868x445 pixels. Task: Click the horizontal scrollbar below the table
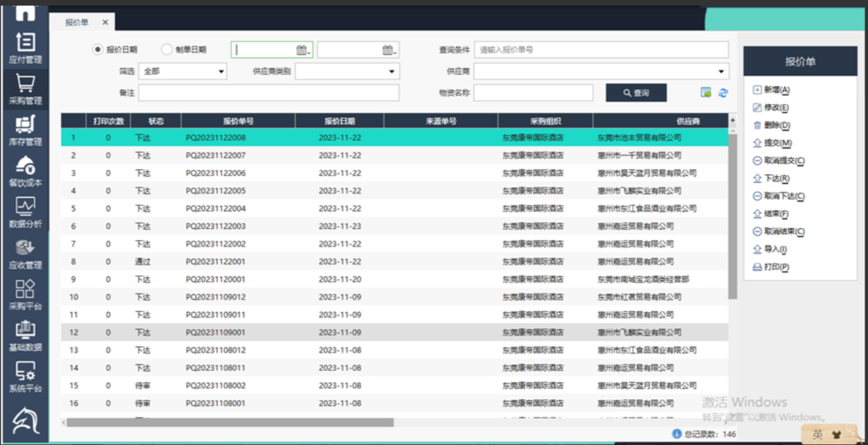pos(229,422)
